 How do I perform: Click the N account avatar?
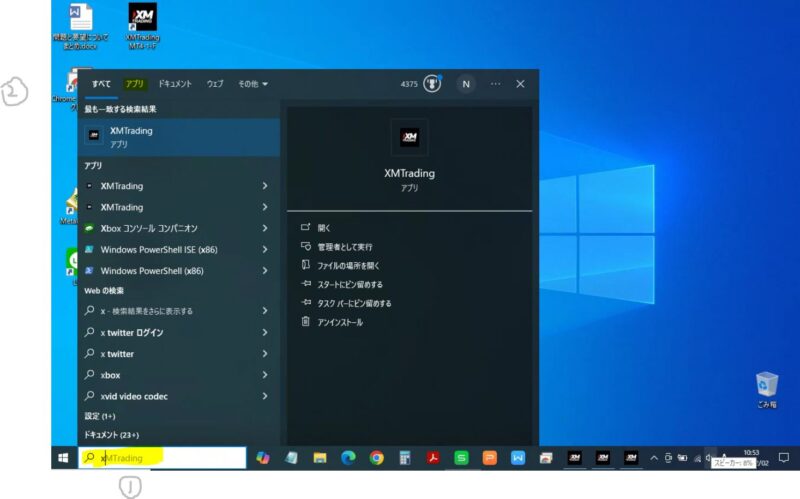pyautogui.click(x=466, y=84)
